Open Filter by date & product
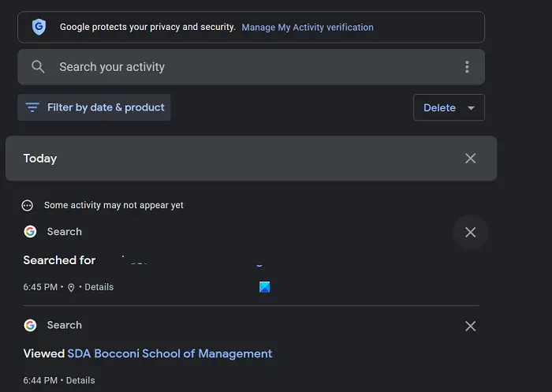 click(x=94, y=107)
